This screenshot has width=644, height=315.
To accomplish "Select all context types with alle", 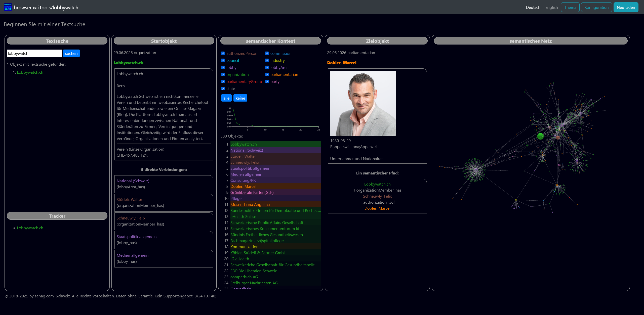I will [x=226, y=98].
